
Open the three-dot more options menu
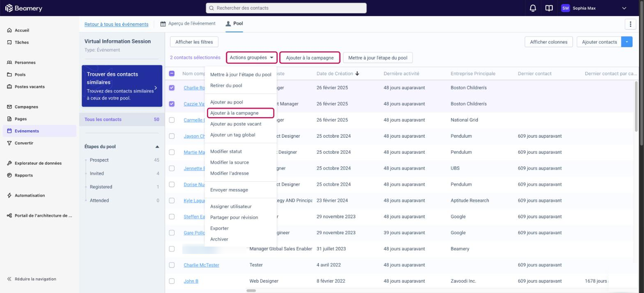[630, 24]
